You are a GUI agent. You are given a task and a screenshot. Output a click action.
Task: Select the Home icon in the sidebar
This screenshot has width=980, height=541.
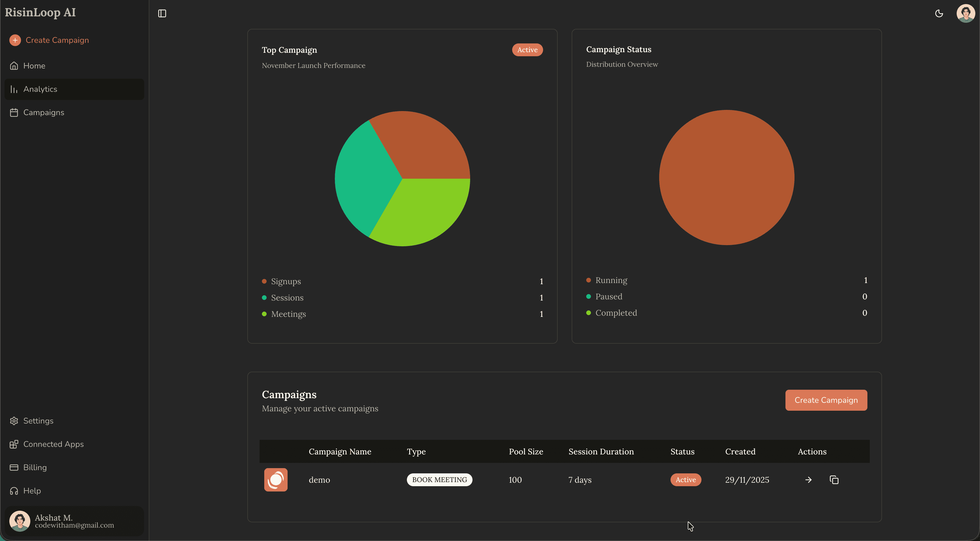coord(14,65)
